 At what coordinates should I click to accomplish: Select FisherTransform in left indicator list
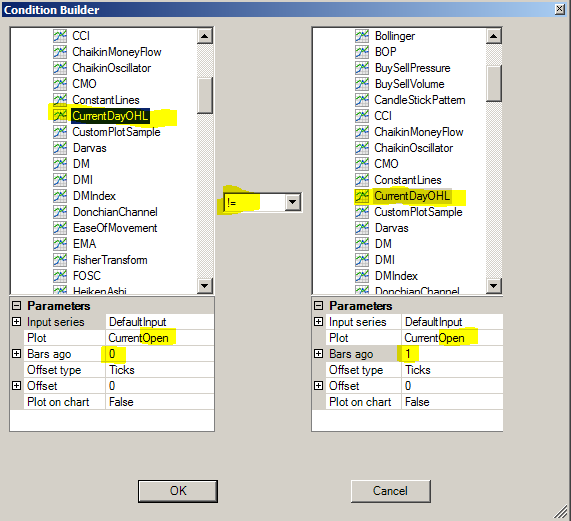pyautogui.click(x=110, y=260)
